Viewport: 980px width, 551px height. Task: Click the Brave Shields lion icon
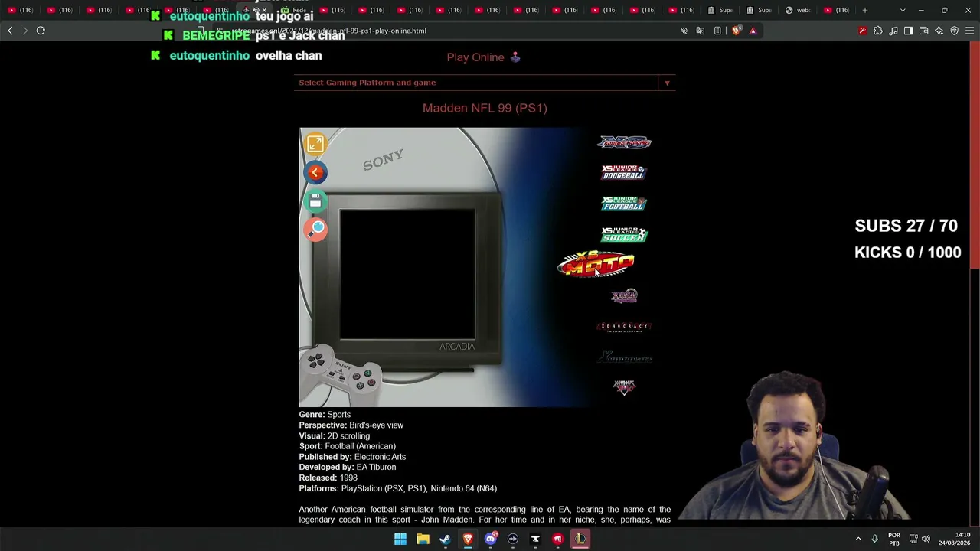[737, 31]
